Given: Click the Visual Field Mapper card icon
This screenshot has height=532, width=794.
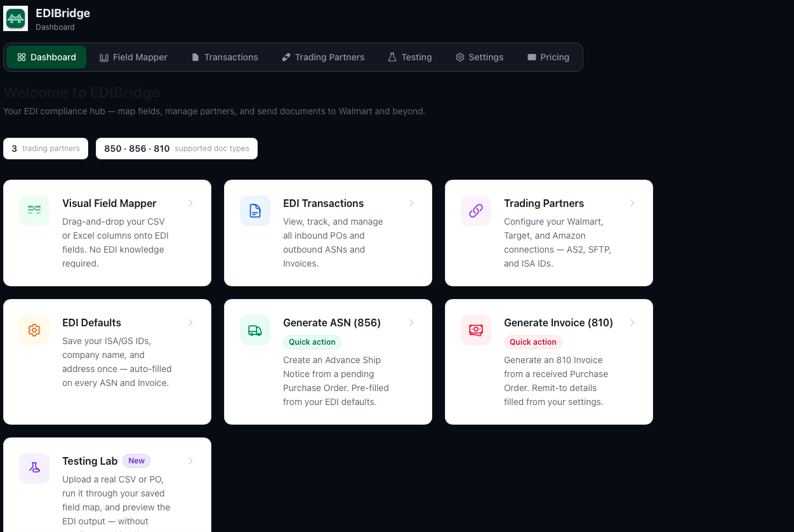Looking at the screenshot, I should coord(34,211).
